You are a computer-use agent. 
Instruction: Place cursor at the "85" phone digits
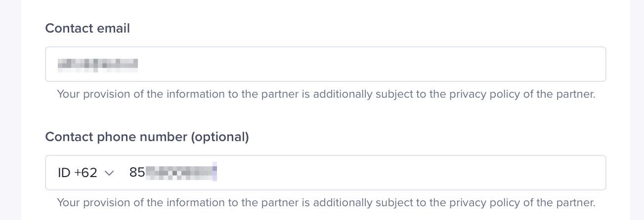click(x=137, y=173)
